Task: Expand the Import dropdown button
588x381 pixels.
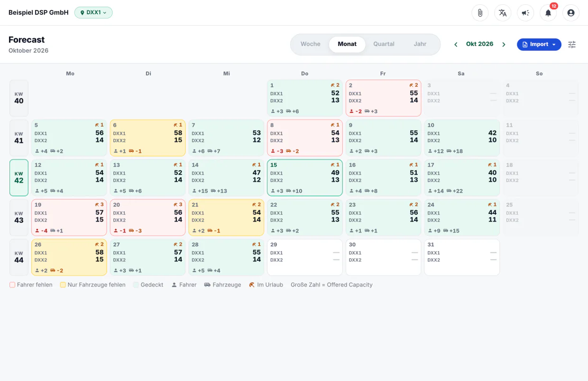Action: pyautogui.click(x=539, y=44)
